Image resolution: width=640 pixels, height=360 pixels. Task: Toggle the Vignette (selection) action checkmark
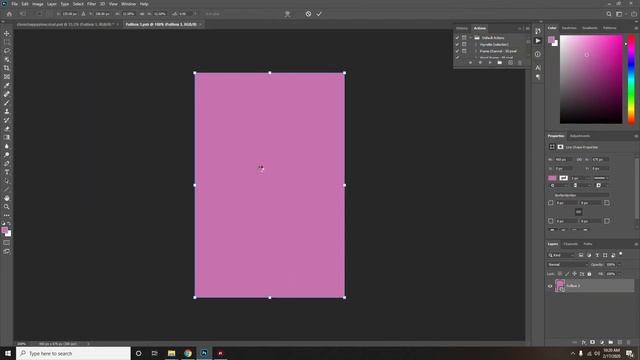coord(457,44)
